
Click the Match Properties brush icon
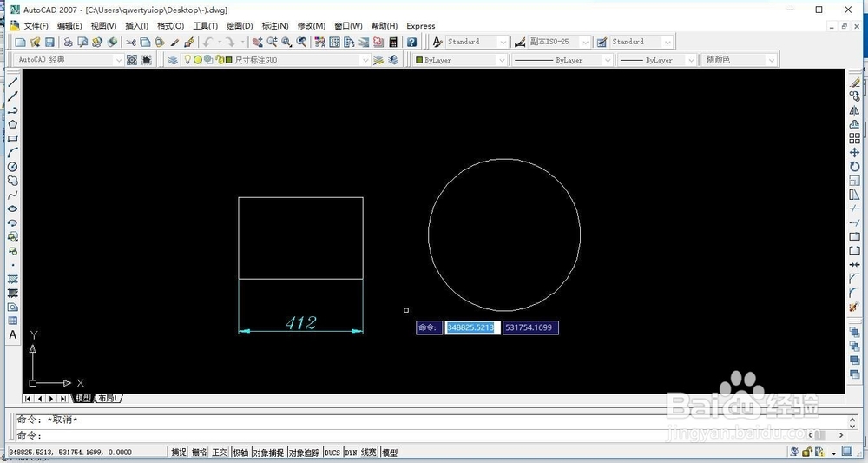pyautogui.click(x=189, y=42)
